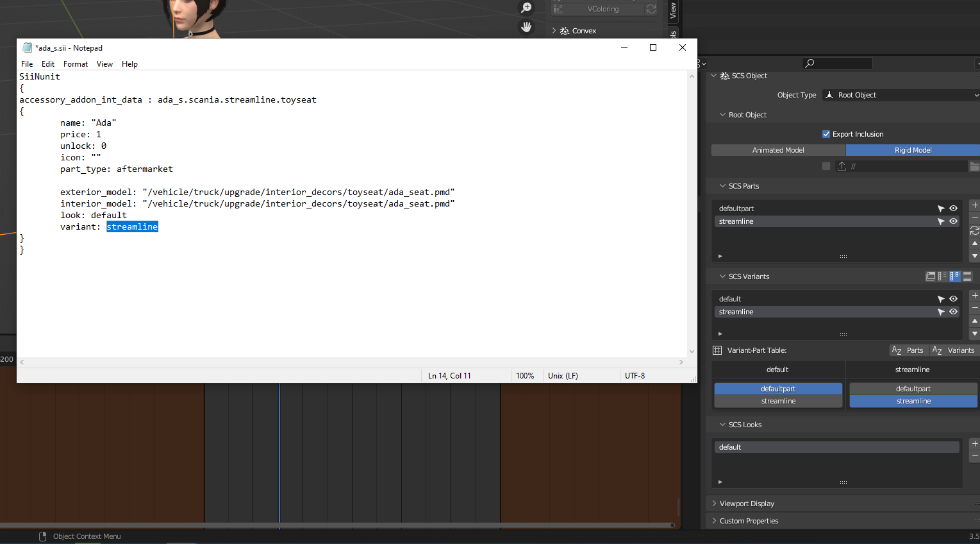Open Notepad File menu

27,64
